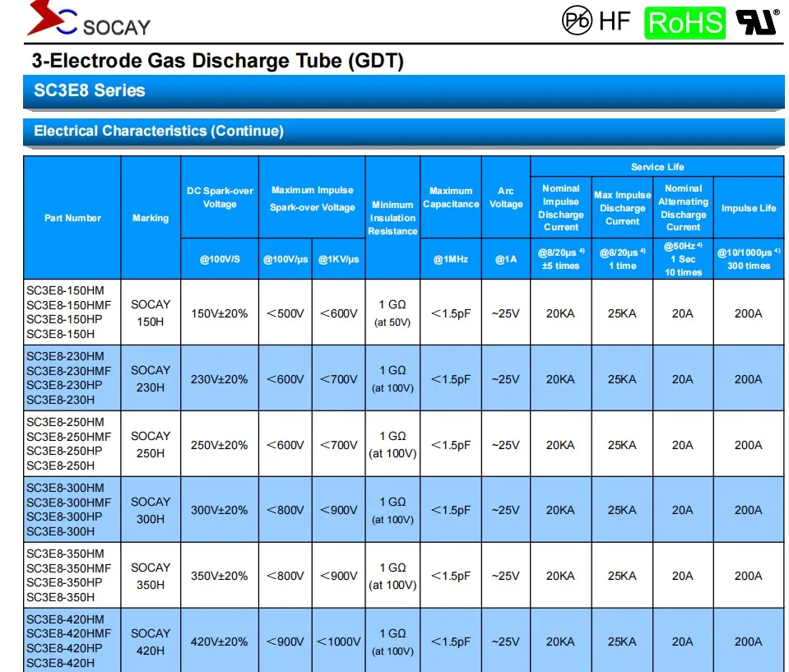The width and height of the screenshot is (789, 672).
Task: Click the Maximum Capacitance header
Action: point(451,197)
